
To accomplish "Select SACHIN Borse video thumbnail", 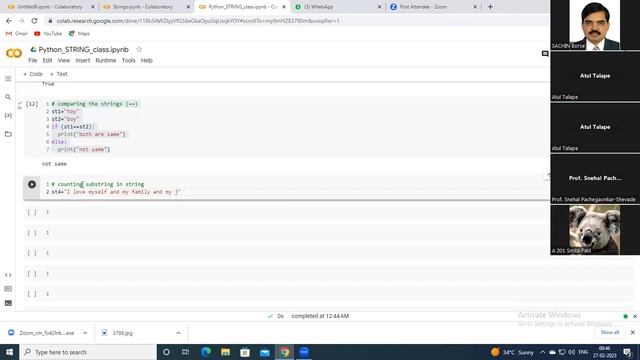I will tap(595, 25).
